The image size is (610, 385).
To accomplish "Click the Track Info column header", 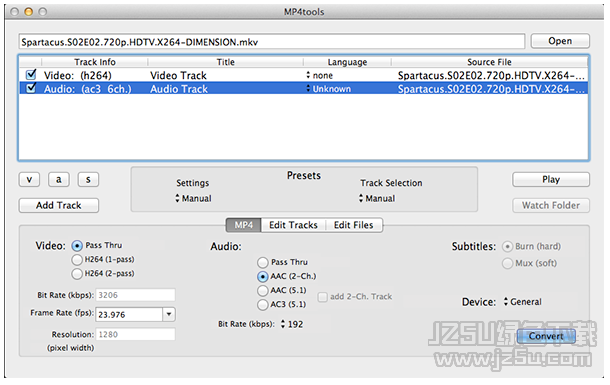I will [95, 62].
